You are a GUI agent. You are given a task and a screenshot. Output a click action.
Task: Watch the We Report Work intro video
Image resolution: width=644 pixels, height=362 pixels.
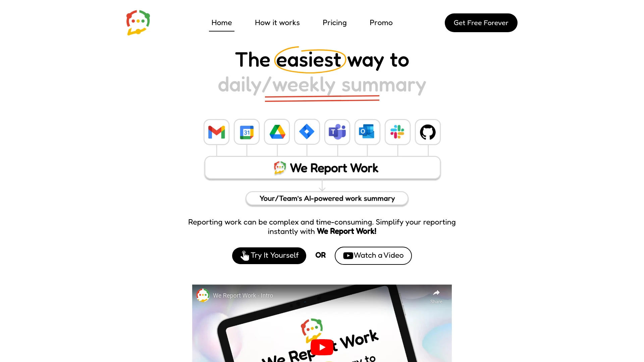(322, 347)
